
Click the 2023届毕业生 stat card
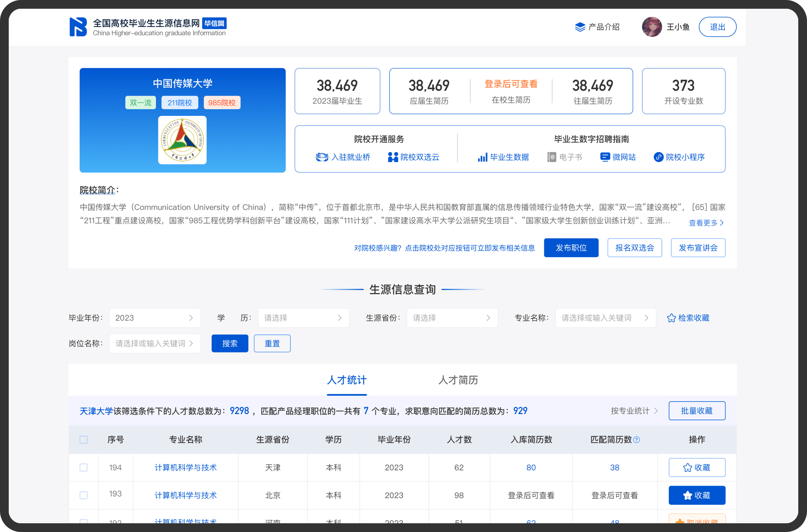coord(337,91)
